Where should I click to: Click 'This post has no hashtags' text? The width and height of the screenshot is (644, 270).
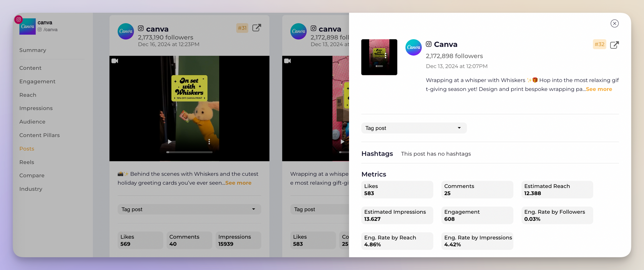[436, 154]
